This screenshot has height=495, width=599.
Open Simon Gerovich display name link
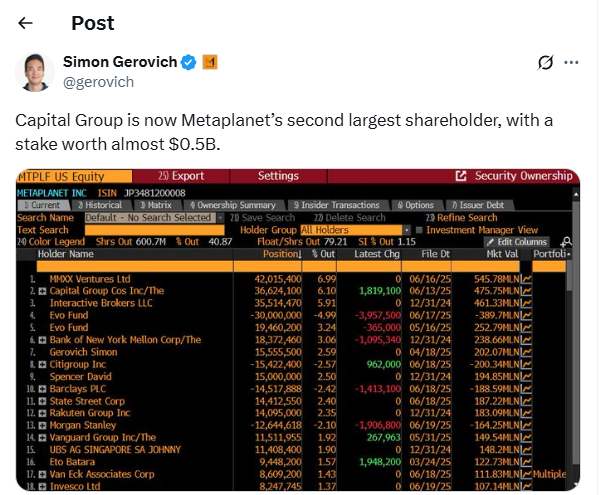(120, 62)
